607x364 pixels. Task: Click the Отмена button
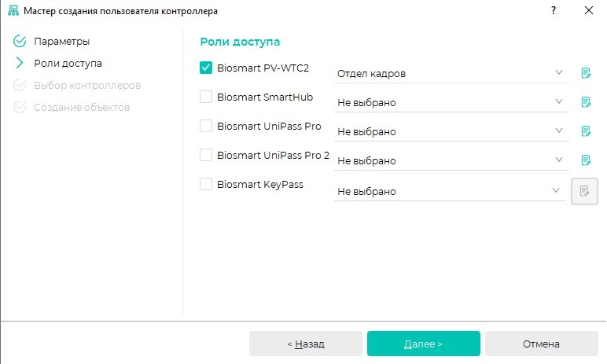(x=541, y=344)
